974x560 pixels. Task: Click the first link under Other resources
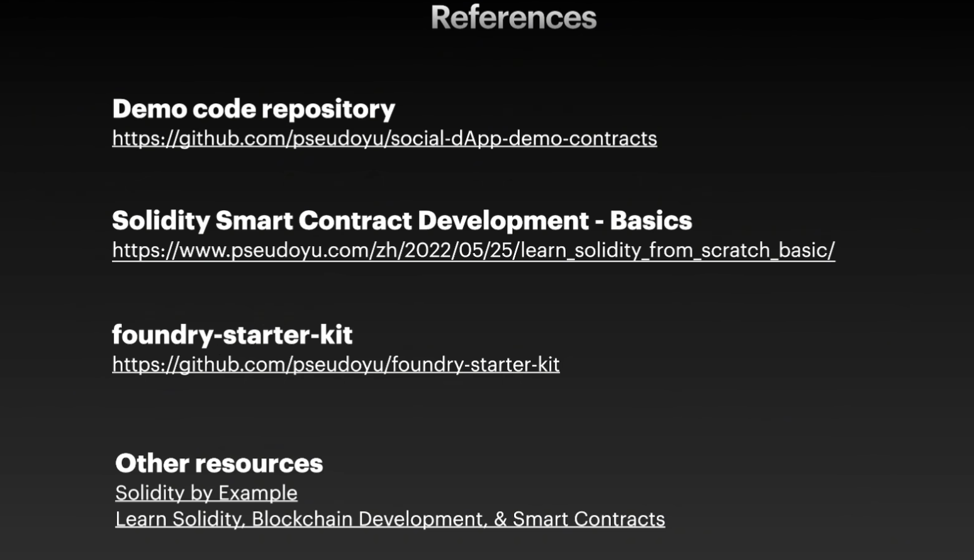(x=206, y=493)
